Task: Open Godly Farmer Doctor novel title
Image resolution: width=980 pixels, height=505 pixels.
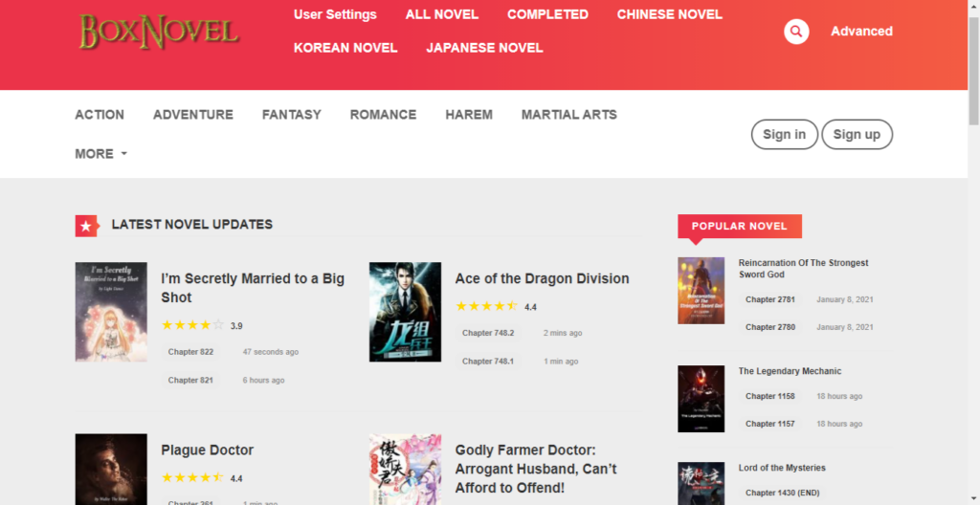Action: 536,469
